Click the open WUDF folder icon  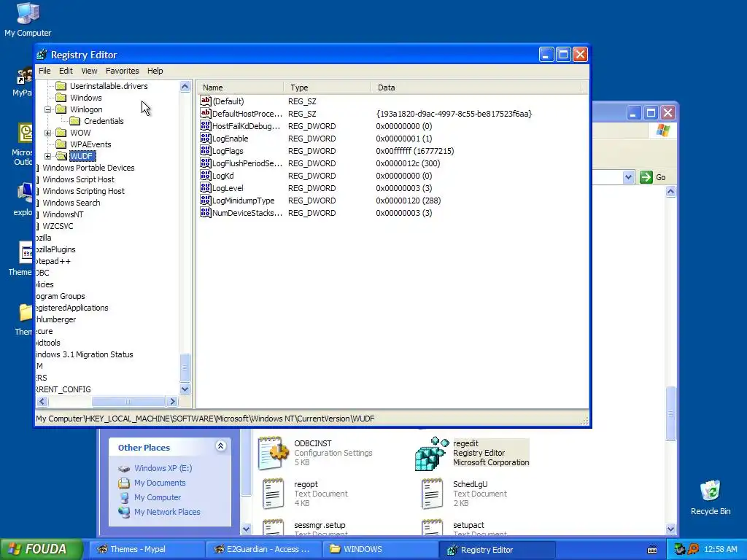[x=61, y=156]
